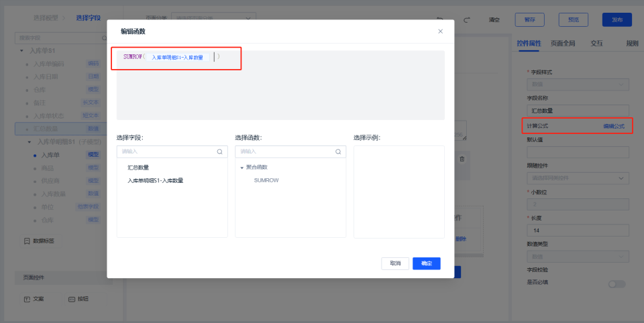644x323 pixels.
Task: Pick 汇总数量 in dialog field list
Action: pos(138,168)
